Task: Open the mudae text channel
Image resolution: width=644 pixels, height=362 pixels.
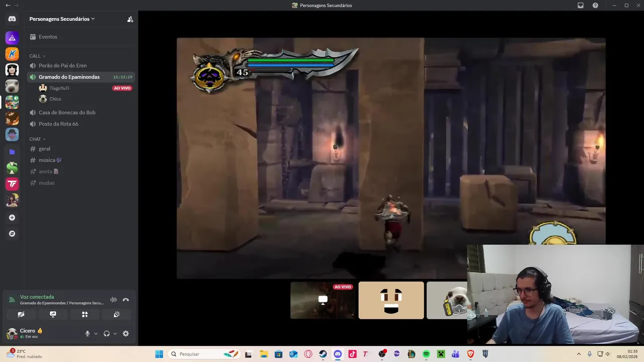Action: click(x=81, y=183)
